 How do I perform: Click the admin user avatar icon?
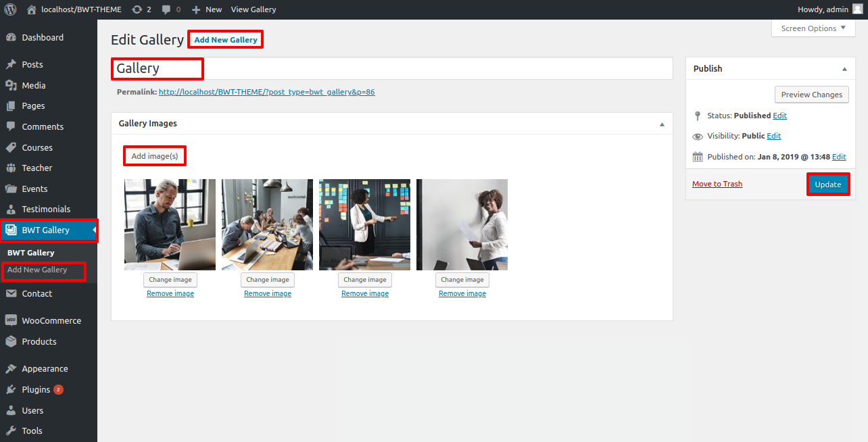[857, 9]
